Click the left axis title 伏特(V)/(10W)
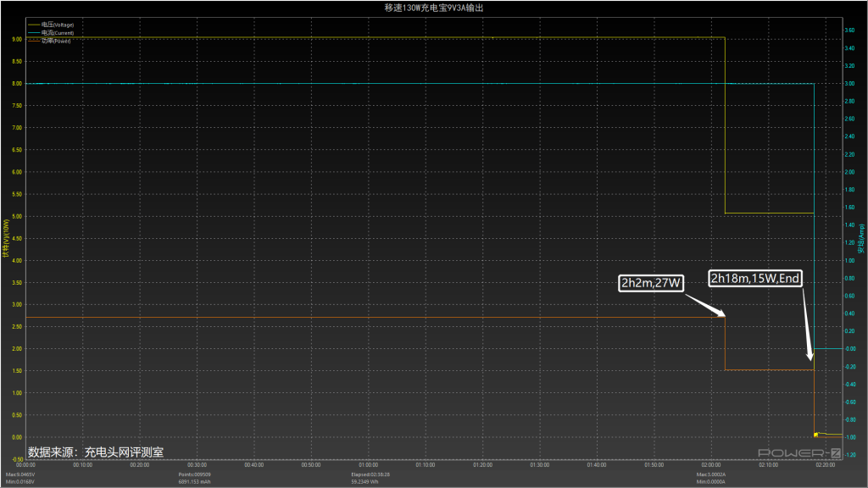 coord(6,238)
